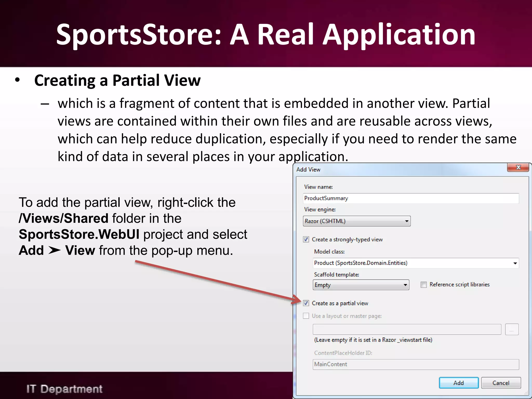The image size is (532, 399).
Task: Enable Reference script libraries checkbox
Action: click(x=424, y=285)
